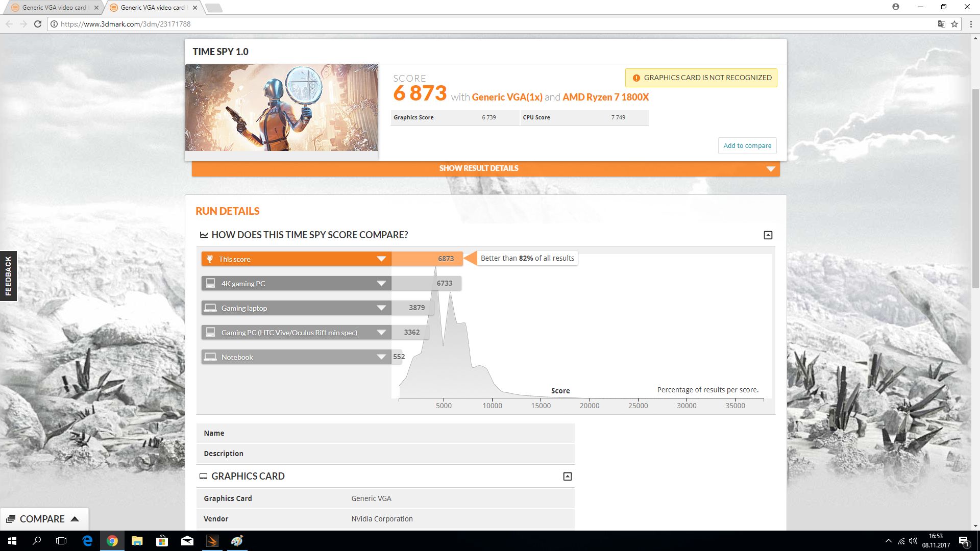Bookmark this page with star icon
980x551 pixels.
point(954,24)
